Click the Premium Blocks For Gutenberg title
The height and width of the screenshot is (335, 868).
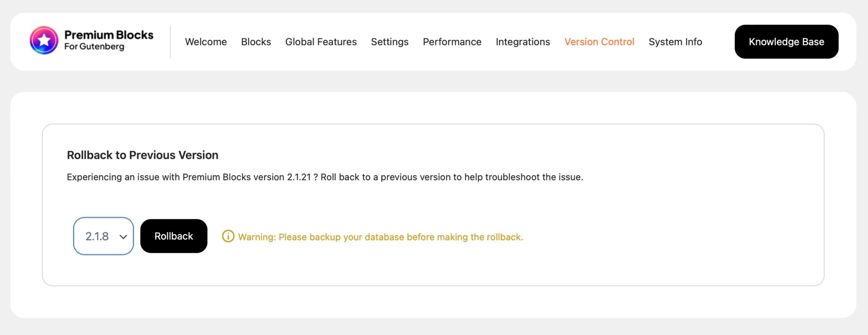(109, 40)
